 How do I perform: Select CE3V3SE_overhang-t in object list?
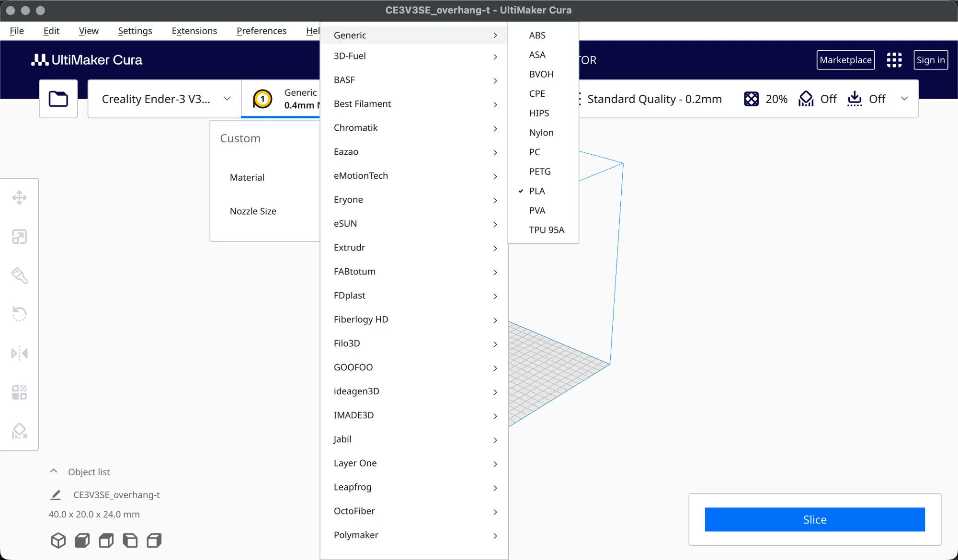coord(116,495)
